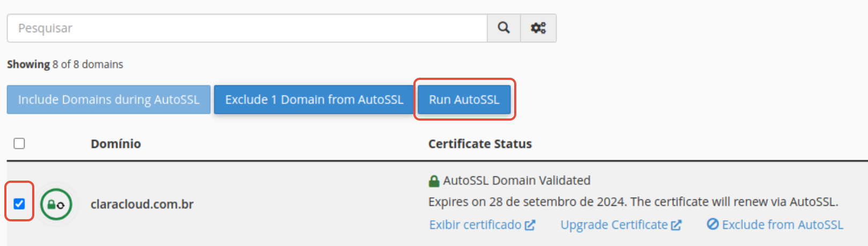Click the Run AutoSSL button
This screenshot has width=868, height=246.
click(464, 100)
